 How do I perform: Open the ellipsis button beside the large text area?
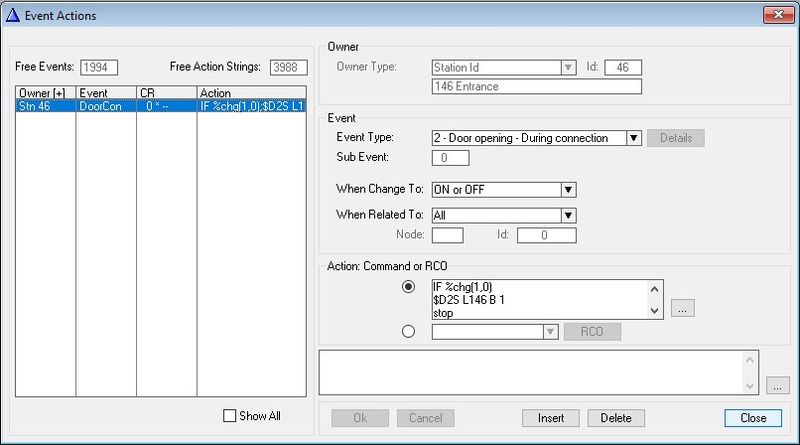(x=778, y=385)
